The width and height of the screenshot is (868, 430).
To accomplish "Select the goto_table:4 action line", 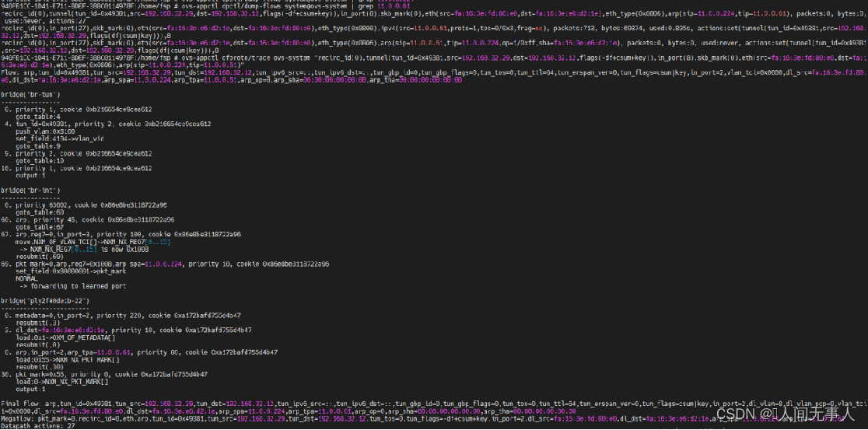I will (x=38, y=117).
